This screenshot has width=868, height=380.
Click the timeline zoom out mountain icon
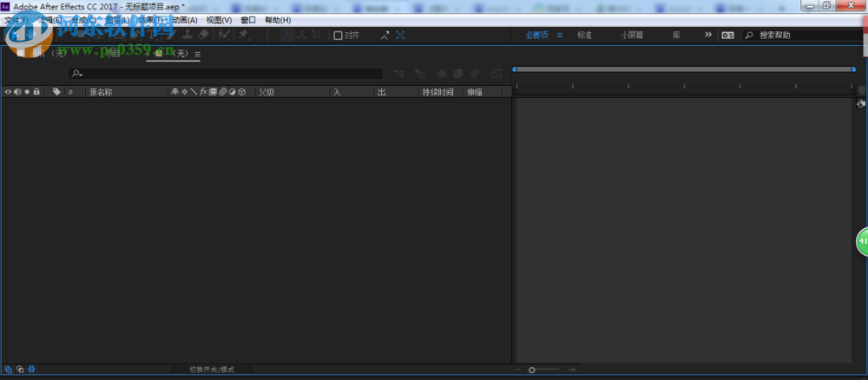[519, 370]
